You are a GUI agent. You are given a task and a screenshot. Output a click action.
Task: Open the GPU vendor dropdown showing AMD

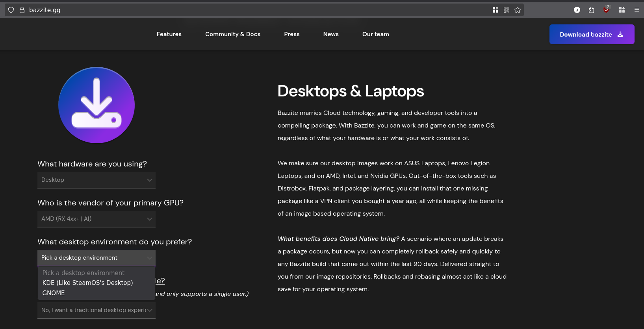tap(97, 219)
